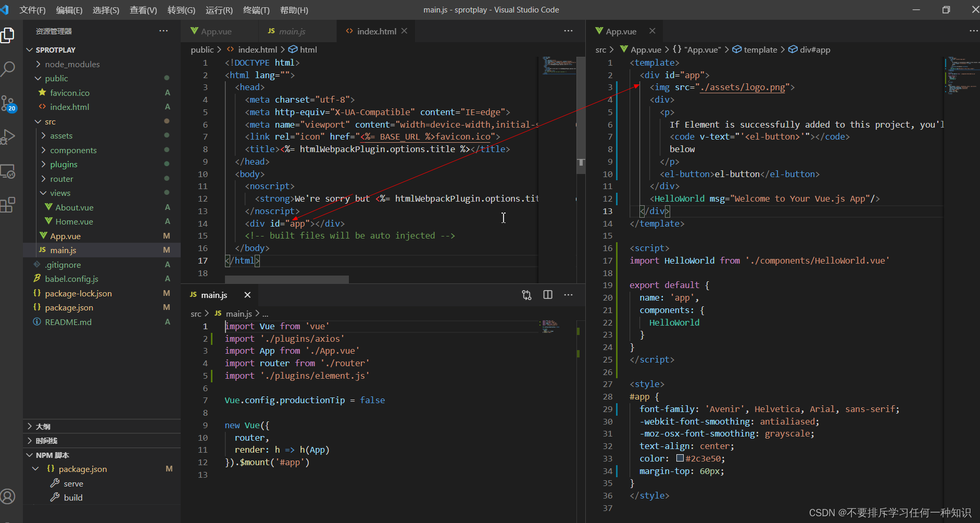Screen dimensions: 980x523
Task: Click the babel.config.js file icon
Action: point(37,279)
